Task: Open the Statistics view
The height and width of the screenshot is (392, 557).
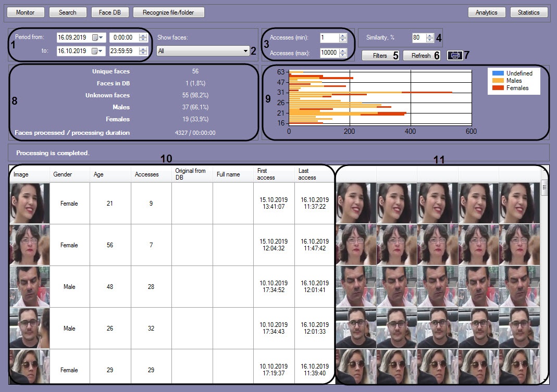Action: point(528,12)
